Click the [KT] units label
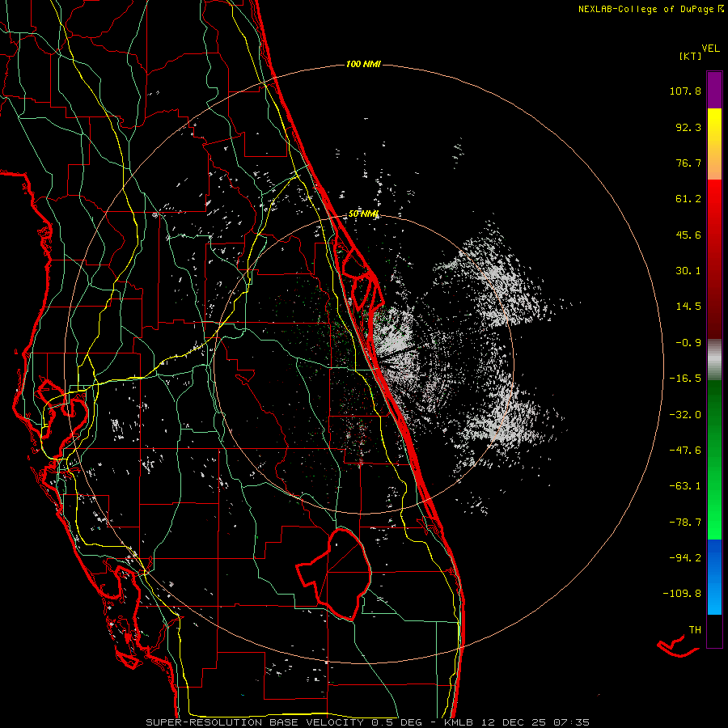728x728 pixels. 690,56
